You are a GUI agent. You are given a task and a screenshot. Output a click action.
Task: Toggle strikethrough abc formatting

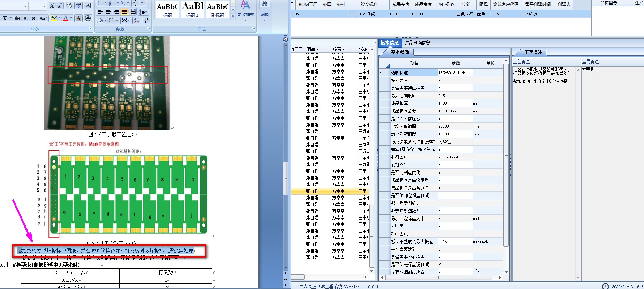[x=17, y=18]
